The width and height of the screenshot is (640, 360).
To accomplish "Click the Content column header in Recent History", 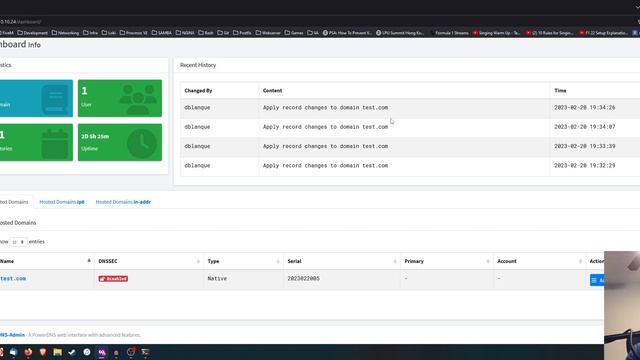I will [272, 91].
